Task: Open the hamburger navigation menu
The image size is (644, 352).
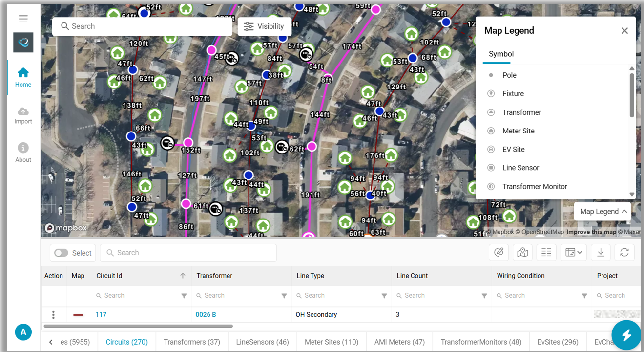Action: coord(23,19)
